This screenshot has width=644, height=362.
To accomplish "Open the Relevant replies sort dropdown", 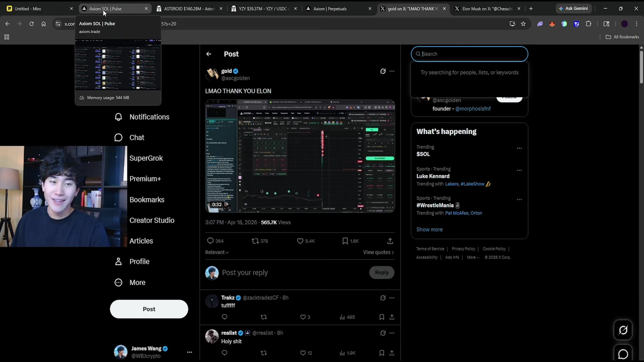I will pyautogui.click(x=217, y=252).
